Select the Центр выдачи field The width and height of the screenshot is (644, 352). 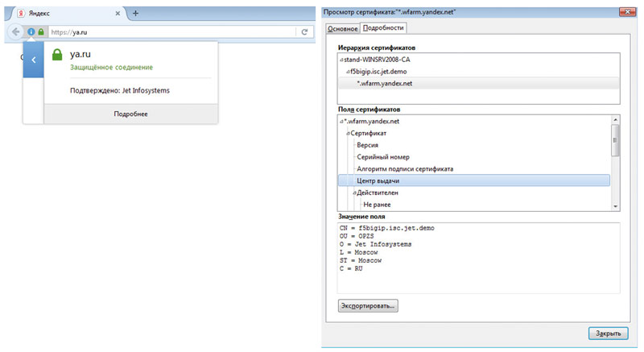[474, 180]
